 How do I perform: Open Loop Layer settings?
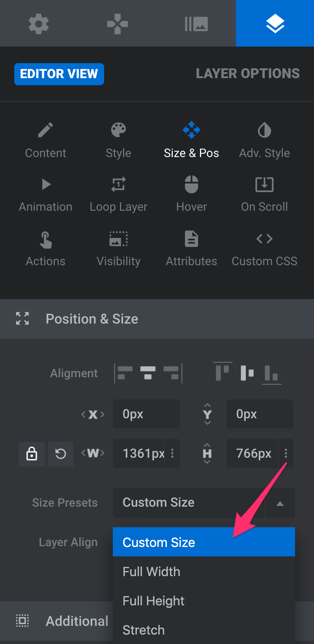click(118, 195)
